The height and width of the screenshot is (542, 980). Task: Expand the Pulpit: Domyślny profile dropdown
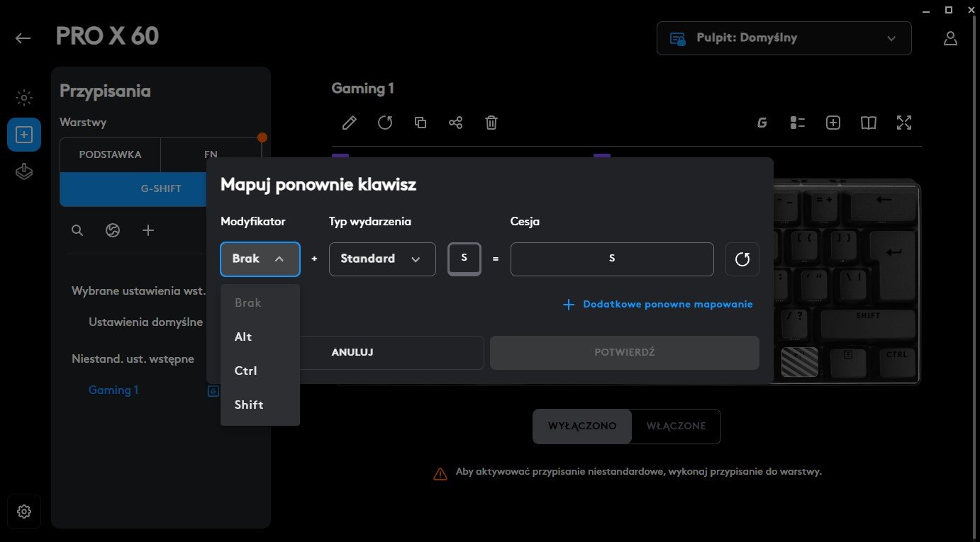click(x=784, y=38)
